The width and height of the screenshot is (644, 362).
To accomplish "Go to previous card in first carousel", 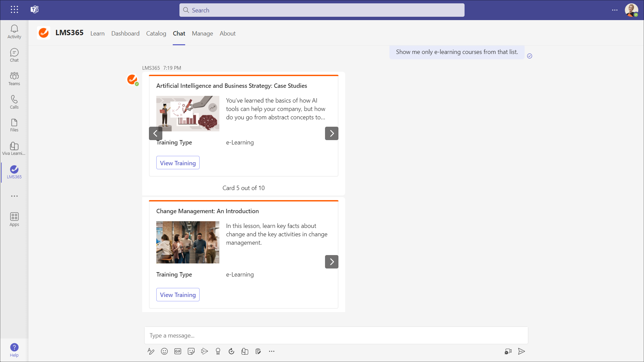I will point(155,133).
